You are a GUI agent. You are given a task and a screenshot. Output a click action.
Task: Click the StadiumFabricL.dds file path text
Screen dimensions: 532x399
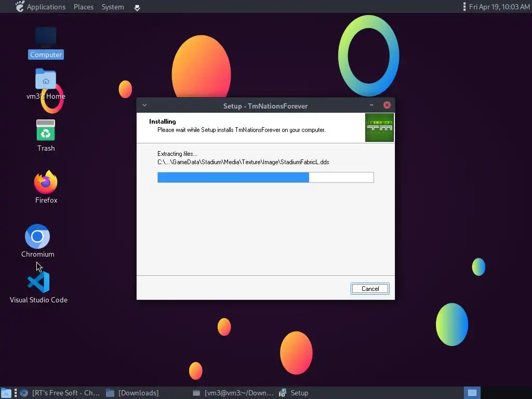(243, 162)
